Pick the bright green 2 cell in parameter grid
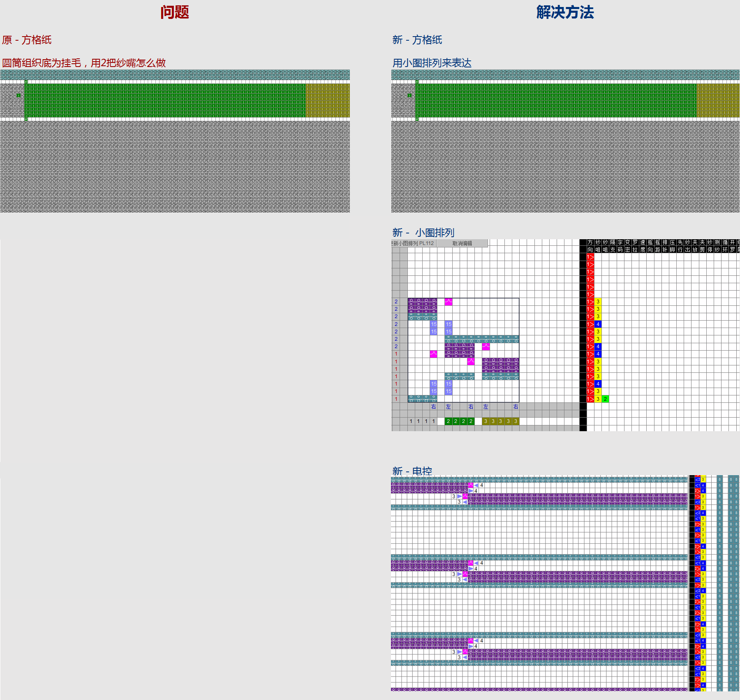Image resolution: width=740 pixels, height=700 pixels. pyautogui.click(x=605, y=399)
